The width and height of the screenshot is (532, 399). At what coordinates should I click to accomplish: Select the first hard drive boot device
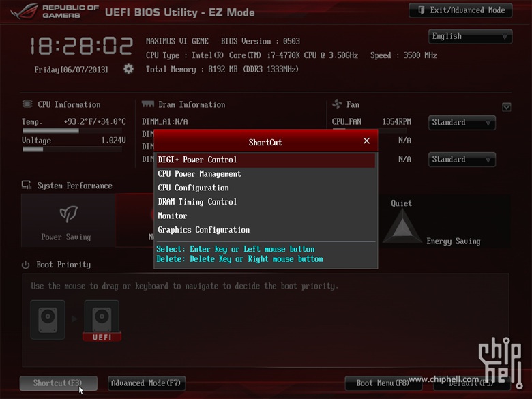pos(48,320)
